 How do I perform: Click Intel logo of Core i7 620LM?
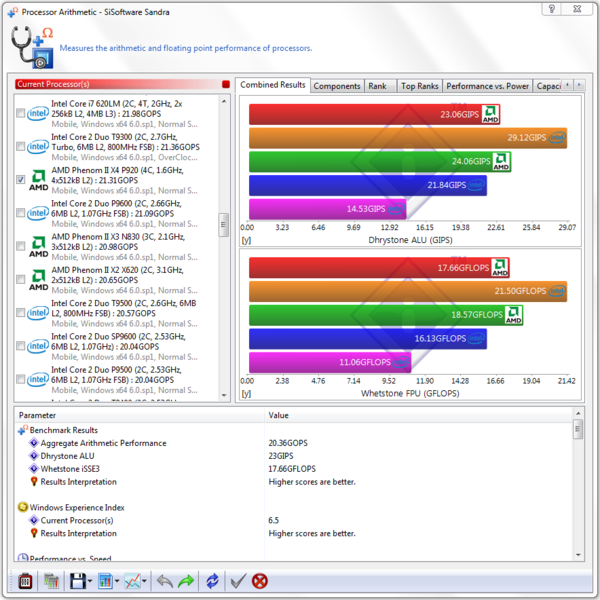pyautogui.click(x=38, y=113)
